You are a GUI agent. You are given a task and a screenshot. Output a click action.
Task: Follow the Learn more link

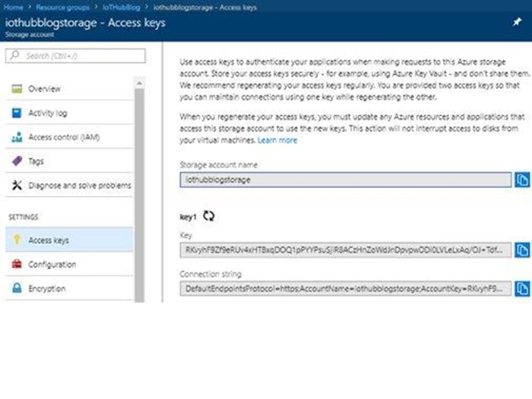point(278,140)
